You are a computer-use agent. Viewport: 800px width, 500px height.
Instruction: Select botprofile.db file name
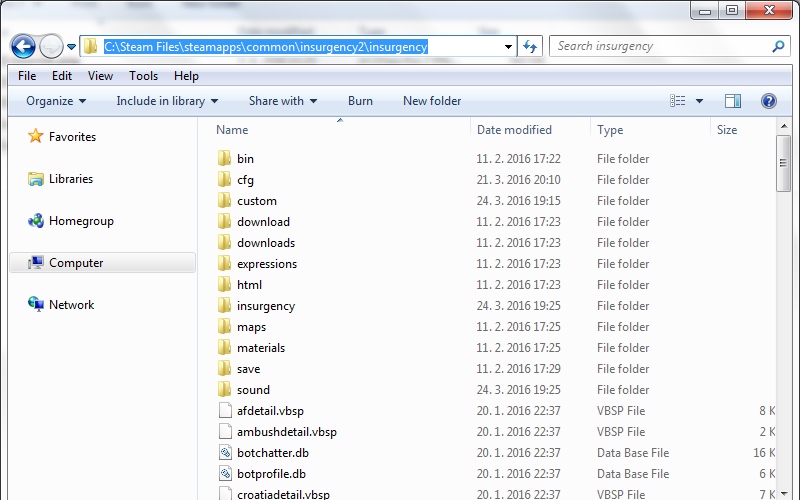pyautogui.click(x=271, y=473)
